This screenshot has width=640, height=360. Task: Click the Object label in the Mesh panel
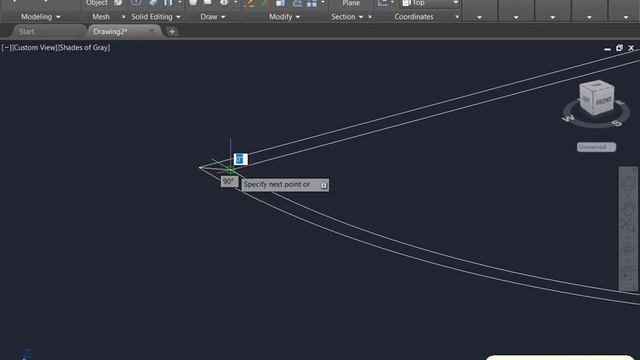click(x=97, y=3)
